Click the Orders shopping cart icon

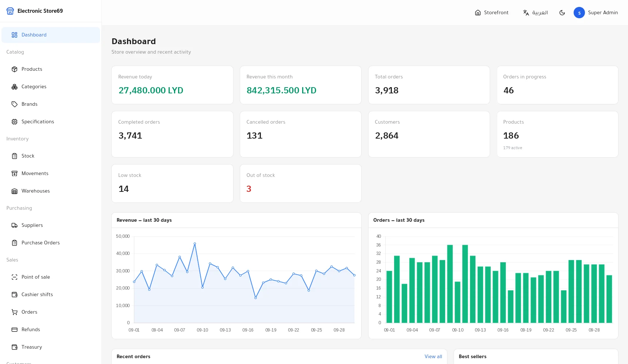point(15,312)
